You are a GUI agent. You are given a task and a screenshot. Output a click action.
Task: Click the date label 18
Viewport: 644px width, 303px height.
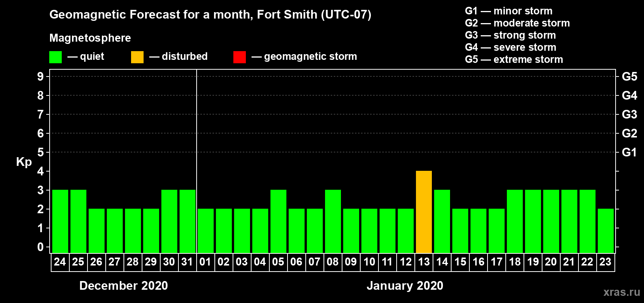click(x=515, y=262)
